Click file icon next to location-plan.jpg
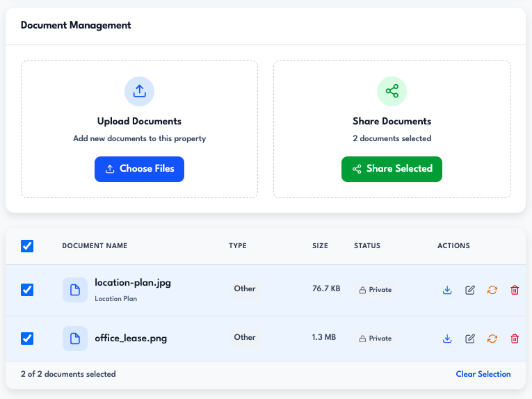The image size is (532, 399). click(x=75, y=290)
